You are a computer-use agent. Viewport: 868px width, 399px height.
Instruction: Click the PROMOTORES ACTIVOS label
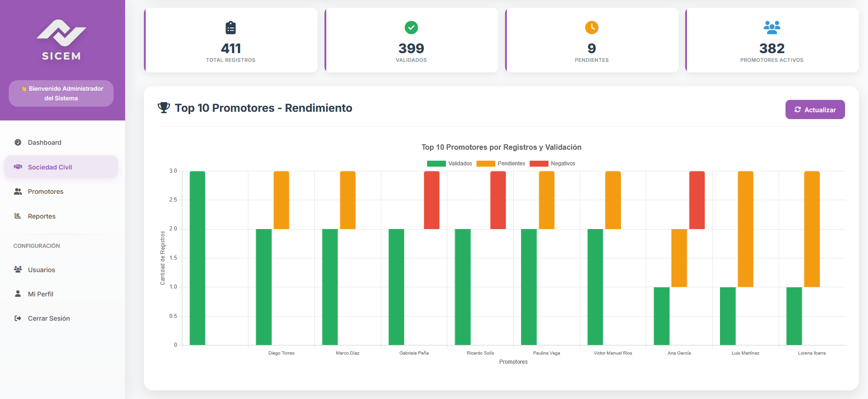tap(772, 60)
